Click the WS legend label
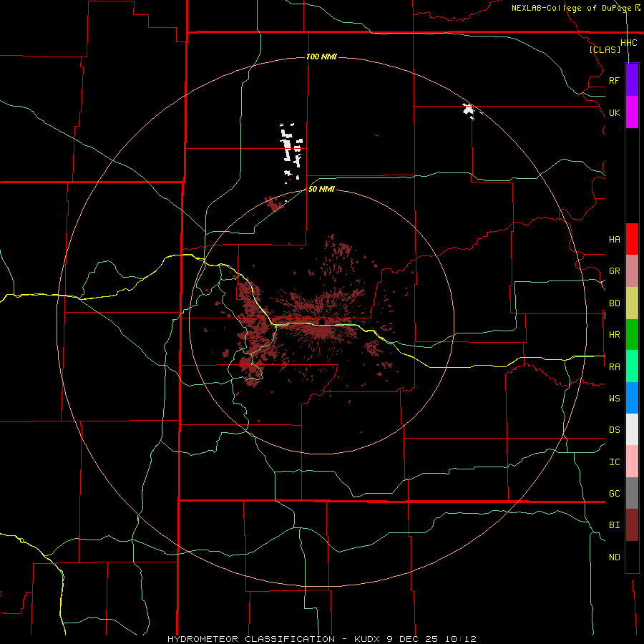 (x=614, y=399)
